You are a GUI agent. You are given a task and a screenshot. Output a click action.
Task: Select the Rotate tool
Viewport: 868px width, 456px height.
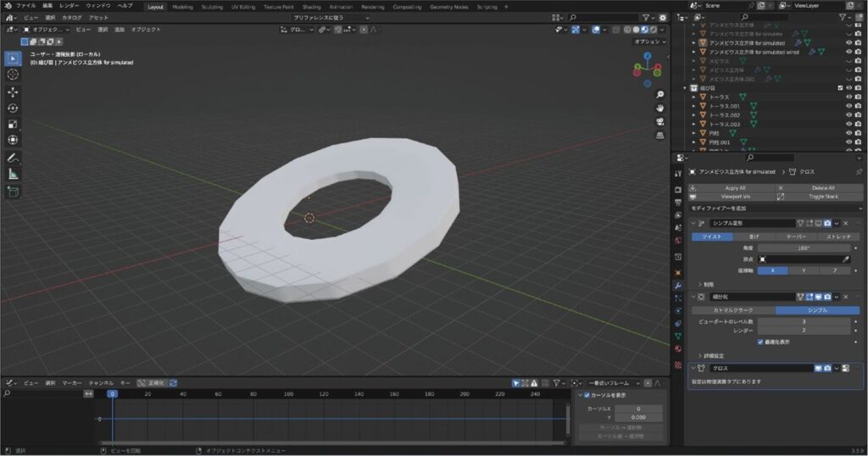point(13,108)
